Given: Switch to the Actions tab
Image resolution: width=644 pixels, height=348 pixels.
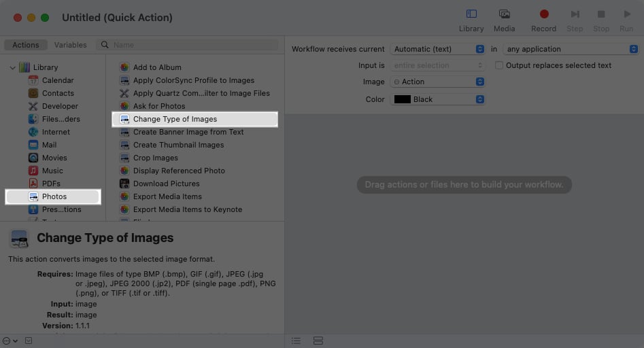Looking at the screenshot, I should click(x=25, y=45).
